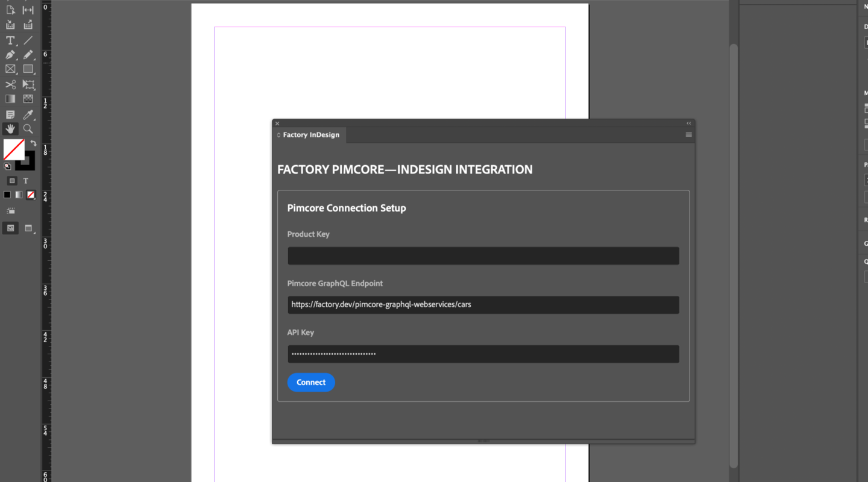The image size is (868, 482).
Task: Open Factory InDesign panel menu
Action: click(x=688, y=135)
